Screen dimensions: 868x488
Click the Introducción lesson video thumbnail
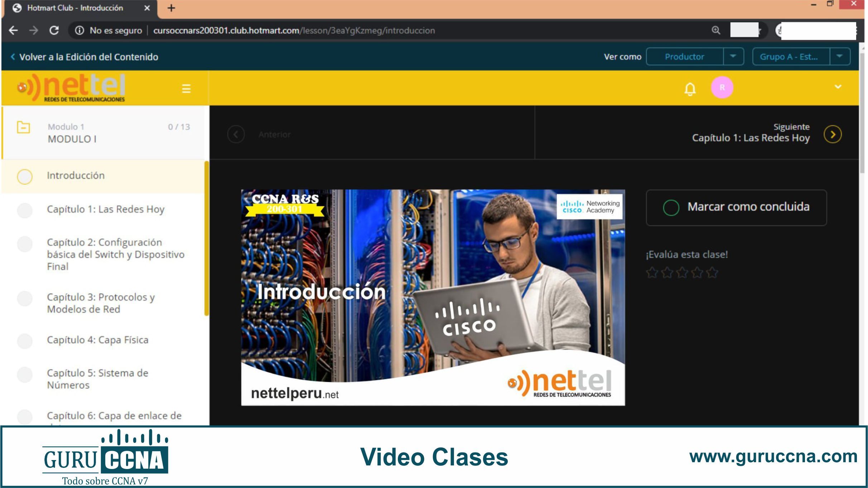(433, 297)
